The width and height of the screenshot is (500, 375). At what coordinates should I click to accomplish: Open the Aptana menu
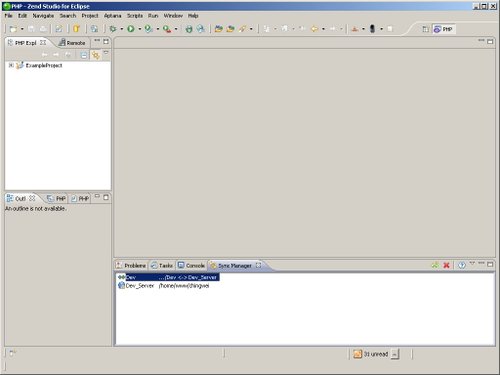click(x=112, y=16)
